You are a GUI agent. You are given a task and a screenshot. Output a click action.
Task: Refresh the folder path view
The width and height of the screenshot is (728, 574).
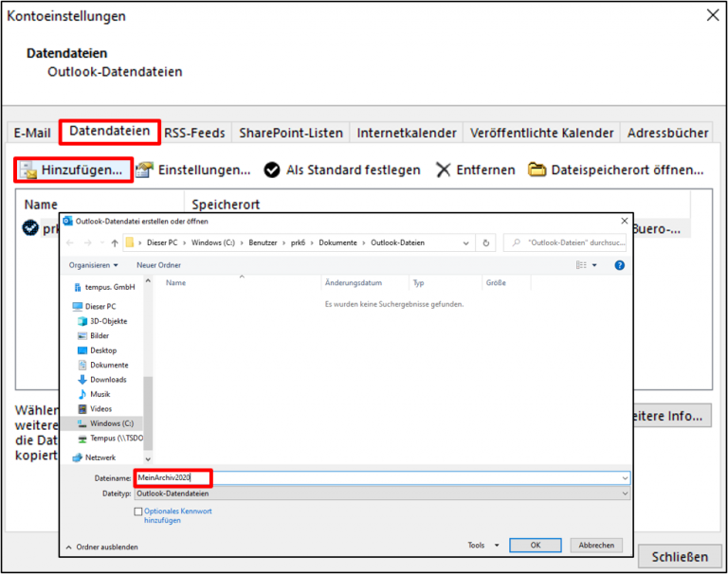485,242
